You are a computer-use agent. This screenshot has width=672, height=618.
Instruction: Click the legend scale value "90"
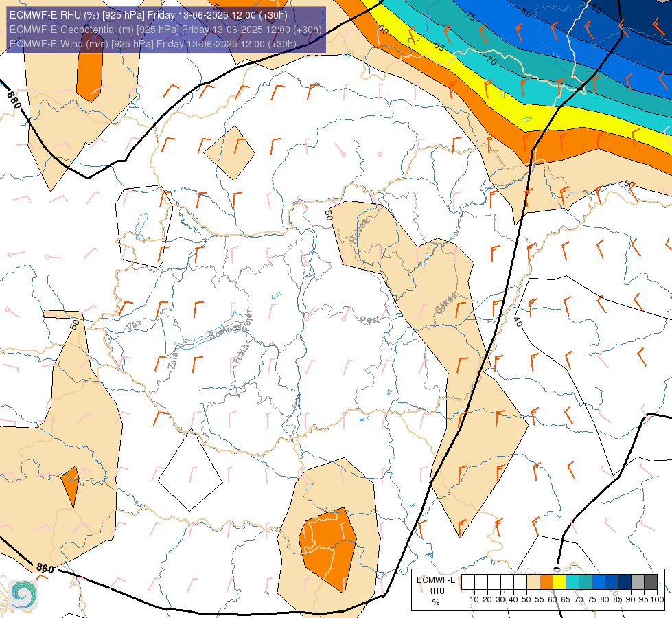point(630,599)
